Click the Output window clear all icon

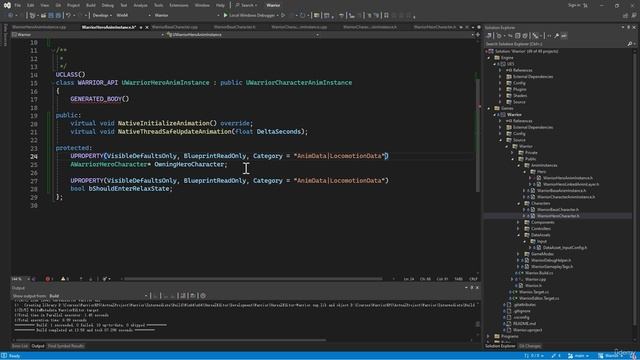click(x=183, y=296)
